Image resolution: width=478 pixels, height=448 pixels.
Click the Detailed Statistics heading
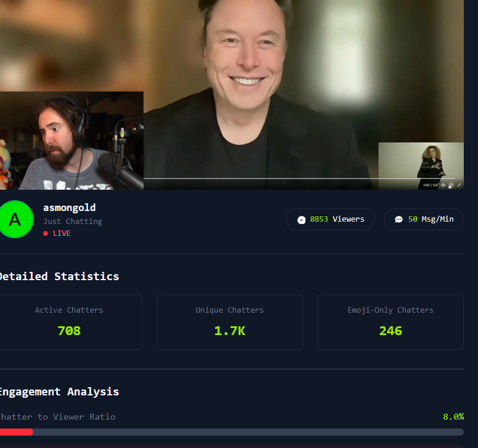(x=60, y=276)
